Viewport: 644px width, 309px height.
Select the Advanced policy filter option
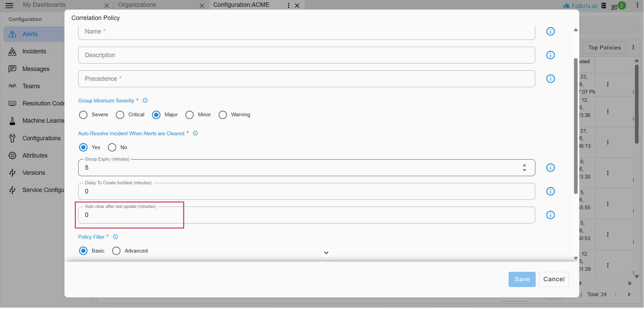(x=116, y=251)
